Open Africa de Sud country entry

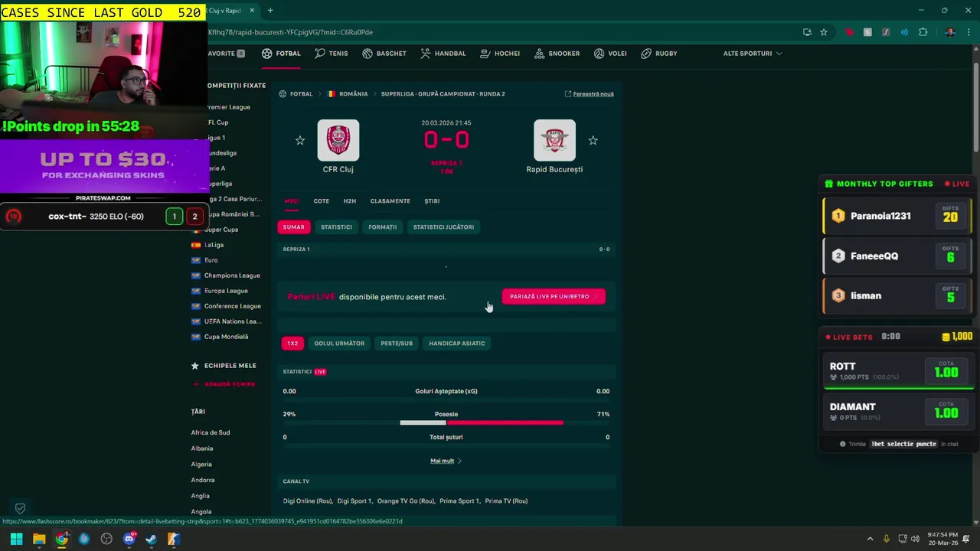211,432
